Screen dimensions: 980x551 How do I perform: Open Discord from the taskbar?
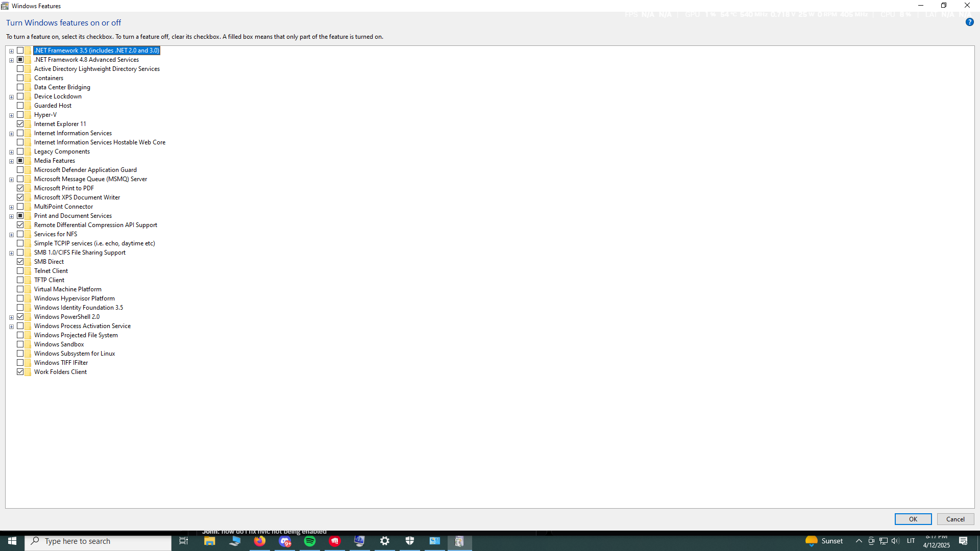285,541
